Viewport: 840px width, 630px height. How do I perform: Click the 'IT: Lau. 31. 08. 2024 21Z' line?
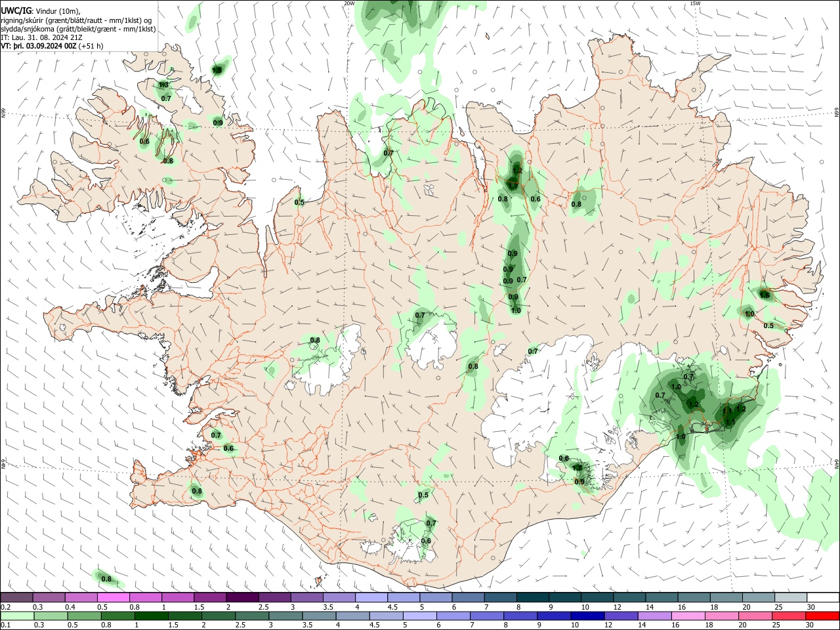41,37
